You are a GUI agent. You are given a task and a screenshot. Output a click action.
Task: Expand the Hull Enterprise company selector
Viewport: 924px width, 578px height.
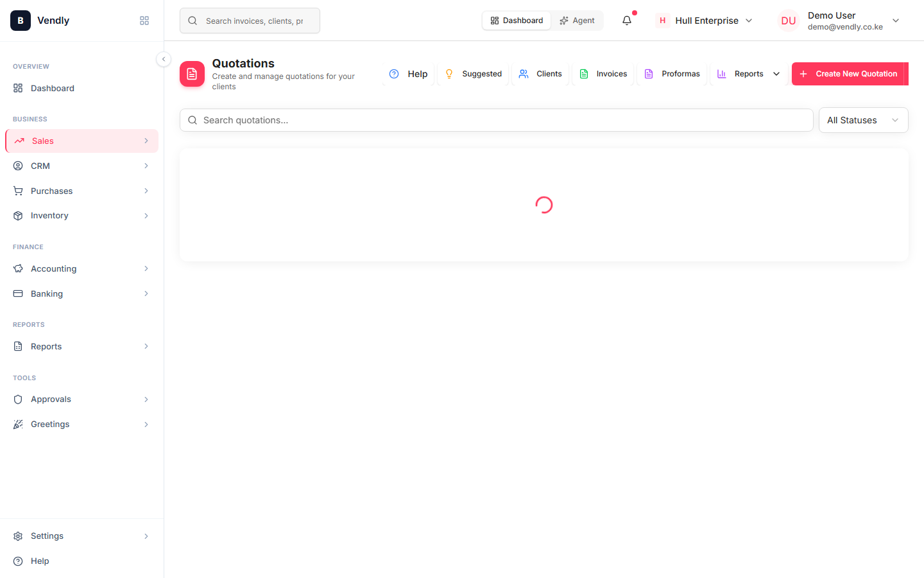[x=704, y=21]
